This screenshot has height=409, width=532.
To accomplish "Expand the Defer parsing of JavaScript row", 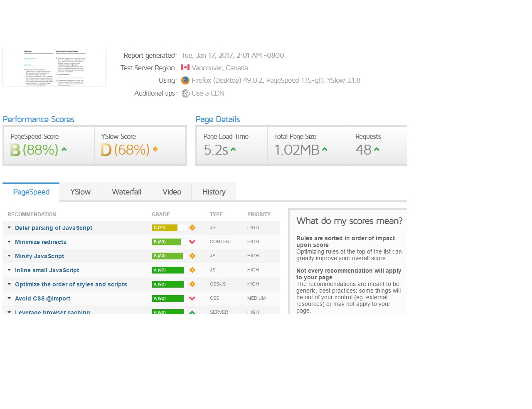I will [x=9, y=228].
